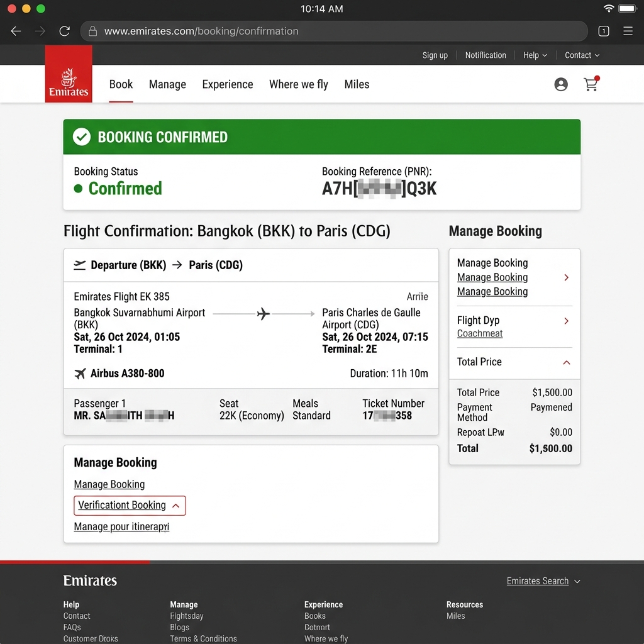Viewport: 644px width, 644px height.
Task: Click the browser forward arrow
Action: coord(40,31)
